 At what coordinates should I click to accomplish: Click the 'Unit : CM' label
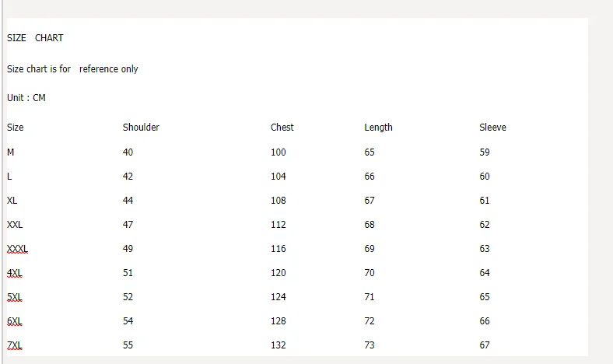click(x=26, y=98)
